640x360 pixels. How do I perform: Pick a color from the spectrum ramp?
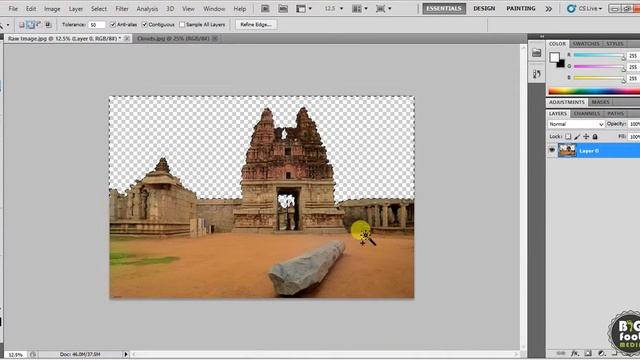[x=594, y=91]
